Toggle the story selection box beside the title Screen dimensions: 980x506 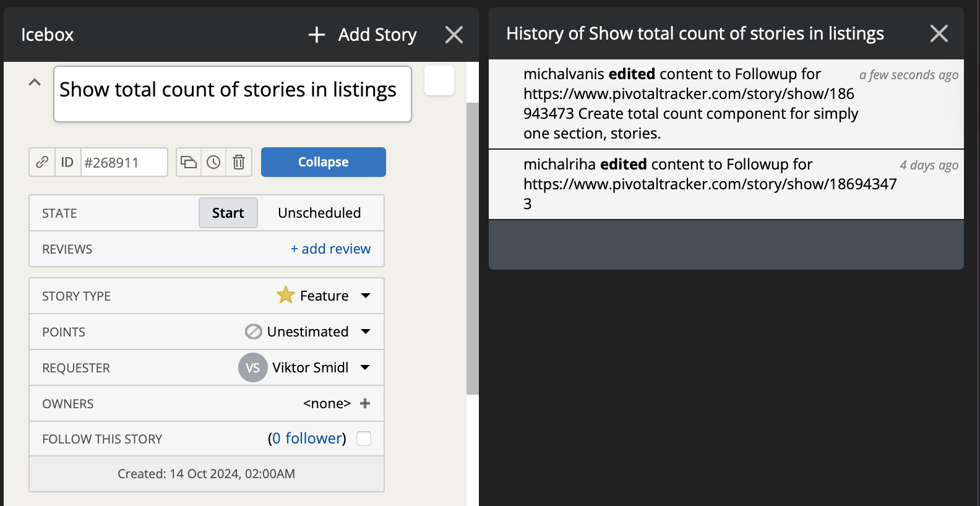click(x=439, y=80)
